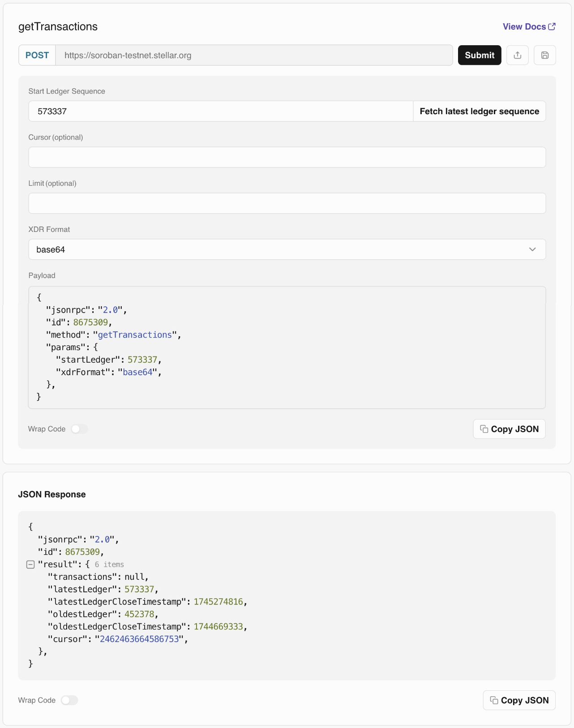The height and width of the screenshot is (728, 574).
Task: Open docs via the external link icon
Action: click(x=551, y=26)
